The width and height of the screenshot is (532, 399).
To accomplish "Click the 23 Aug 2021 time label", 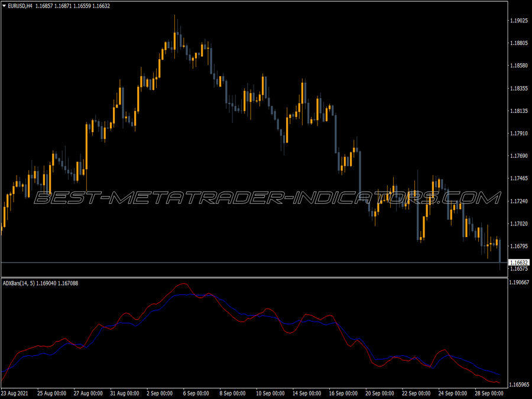I will tap(15, 394).
